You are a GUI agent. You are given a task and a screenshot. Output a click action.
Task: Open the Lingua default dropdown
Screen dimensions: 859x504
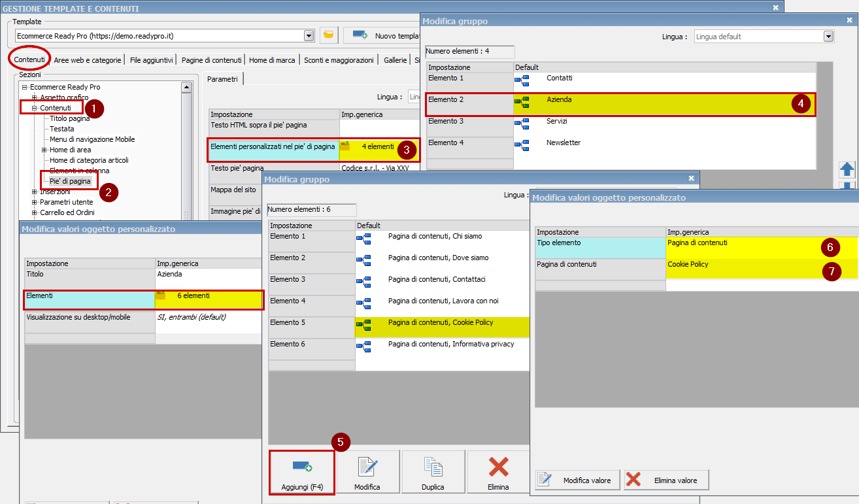(x=828, y=37)
